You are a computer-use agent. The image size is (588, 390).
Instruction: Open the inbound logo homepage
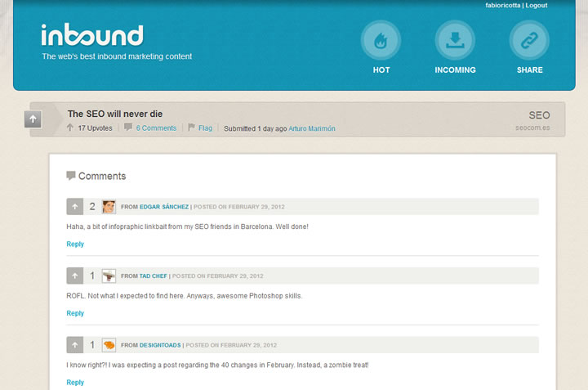click(92, 35)
